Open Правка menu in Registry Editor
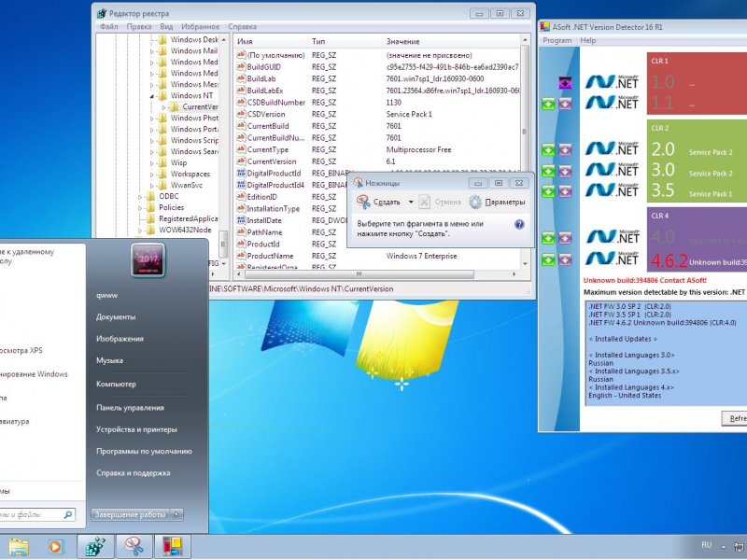This screenshot has height=560, width=747. click(x=139, y=27)
